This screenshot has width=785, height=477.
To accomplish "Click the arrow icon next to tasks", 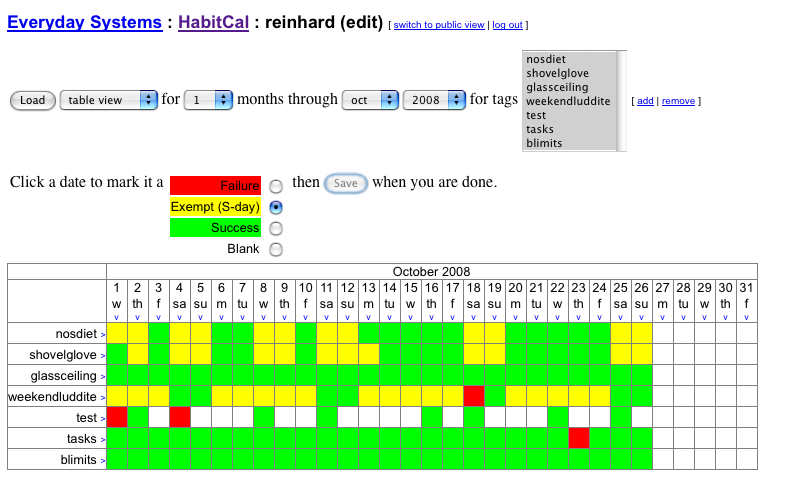I will [102, 439].
